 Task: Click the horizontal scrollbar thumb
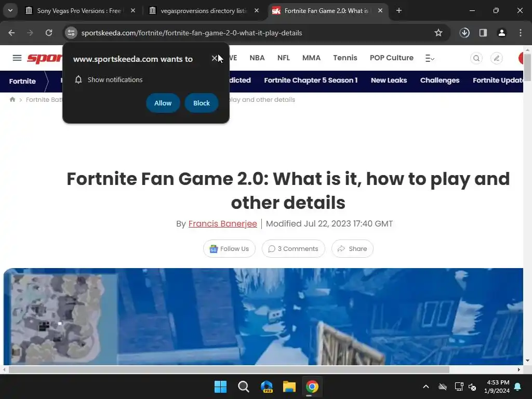[x=229, y=369]
